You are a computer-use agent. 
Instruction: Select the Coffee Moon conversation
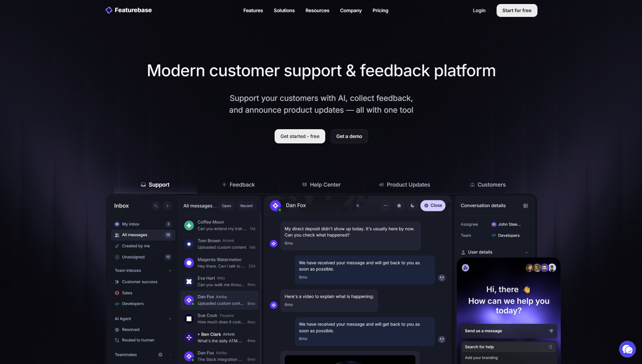click(x=220, y=225)
